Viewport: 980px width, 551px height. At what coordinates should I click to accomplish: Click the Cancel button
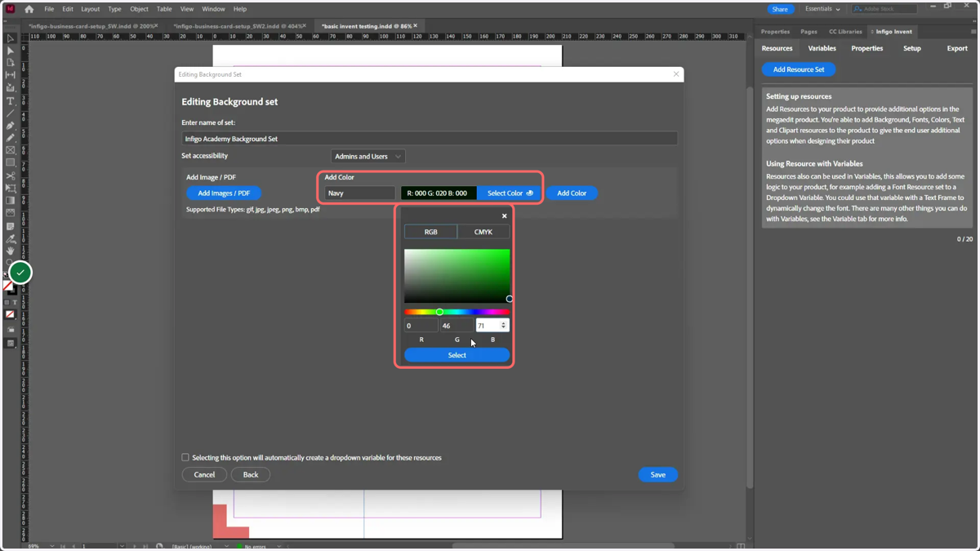(x=204, y=474)
